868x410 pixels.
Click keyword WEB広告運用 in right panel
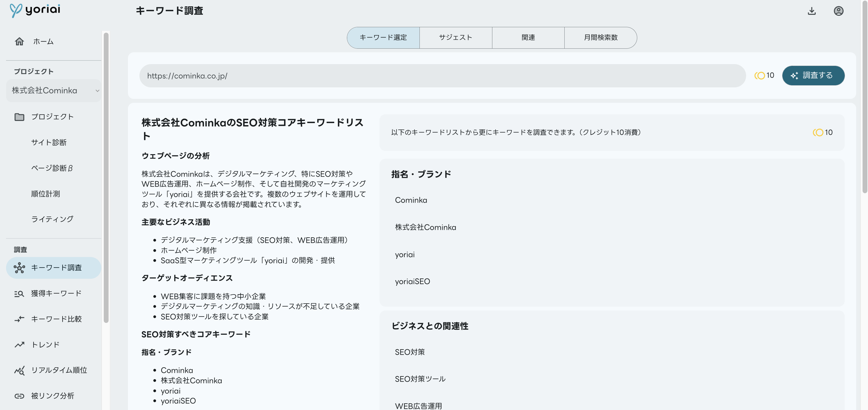(418, 406)
